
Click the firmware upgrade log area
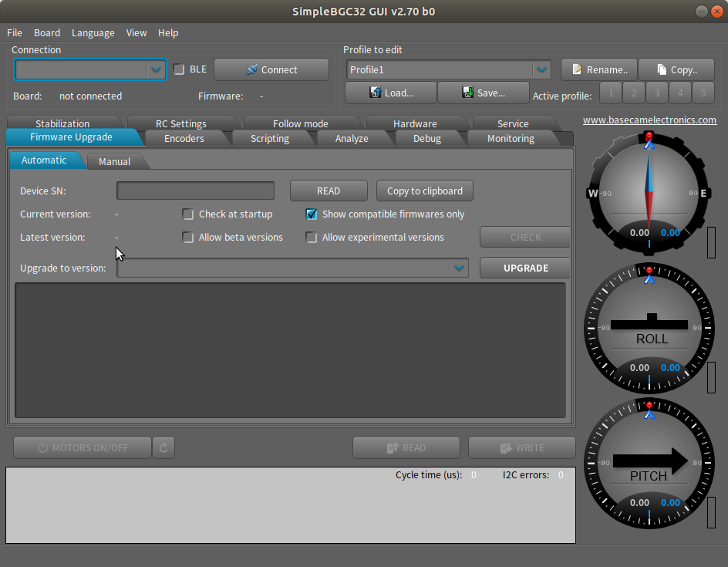click(290, 350)
